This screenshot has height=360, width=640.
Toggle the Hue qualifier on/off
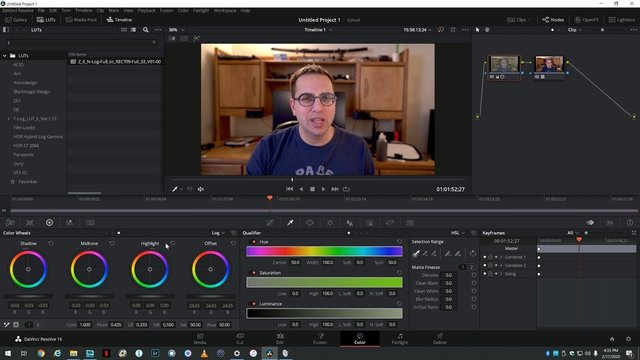254,242
